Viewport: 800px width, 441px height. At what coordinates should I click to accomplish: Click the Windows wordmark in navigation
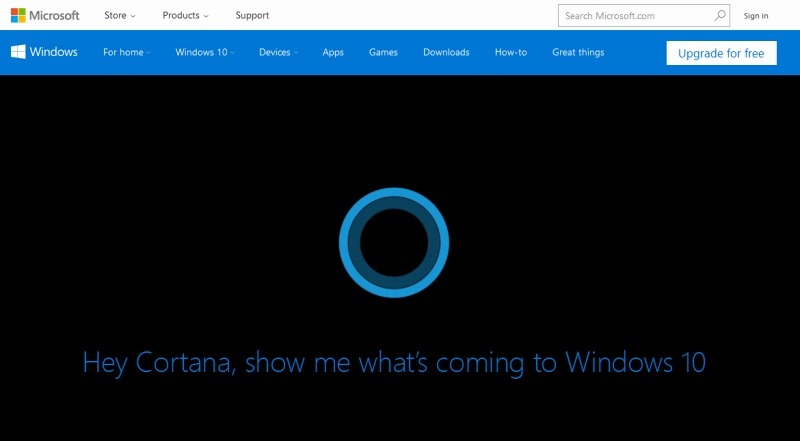[54, 52]
